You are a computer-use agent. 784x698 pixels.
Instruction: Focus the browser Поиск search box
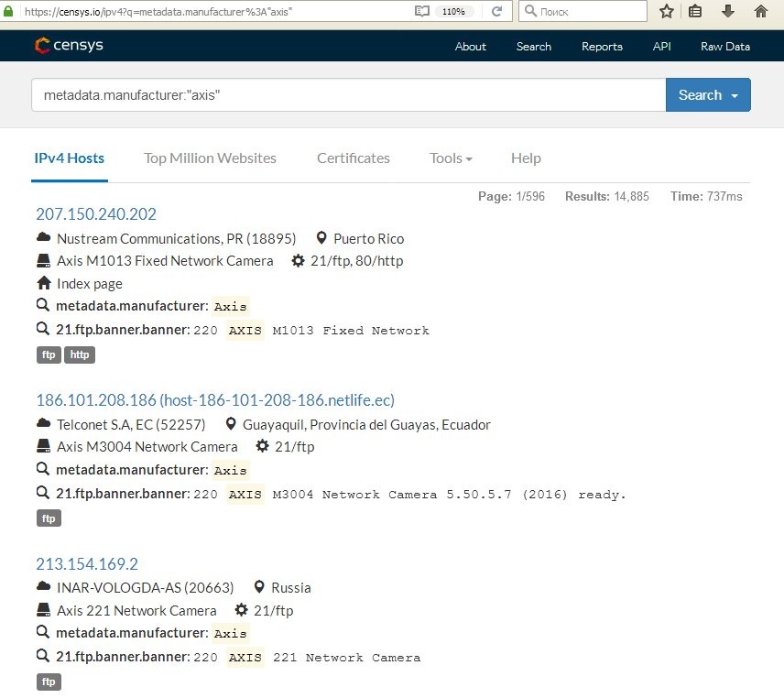[x=583, y=11]
